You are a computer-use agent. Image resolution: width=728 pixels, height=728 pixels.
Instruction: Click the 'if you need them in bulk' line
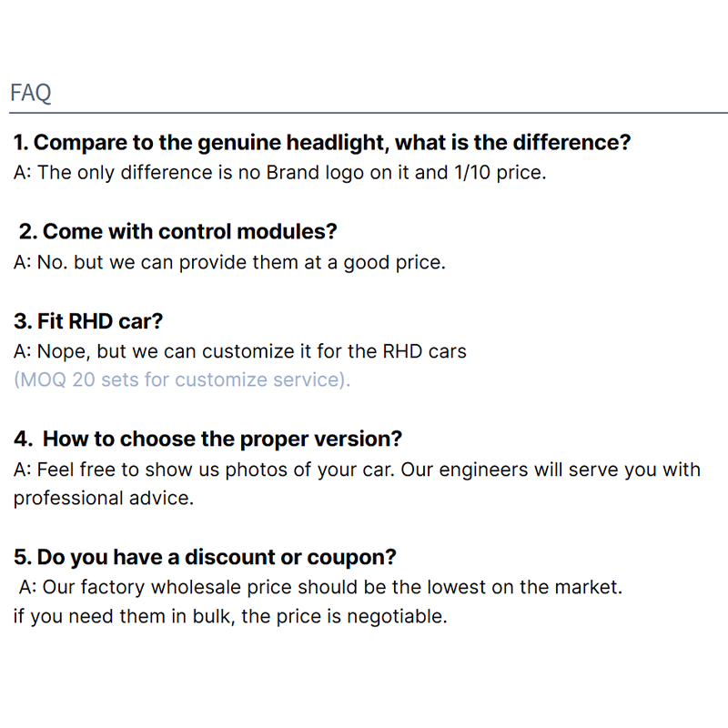tap(229, 616)
